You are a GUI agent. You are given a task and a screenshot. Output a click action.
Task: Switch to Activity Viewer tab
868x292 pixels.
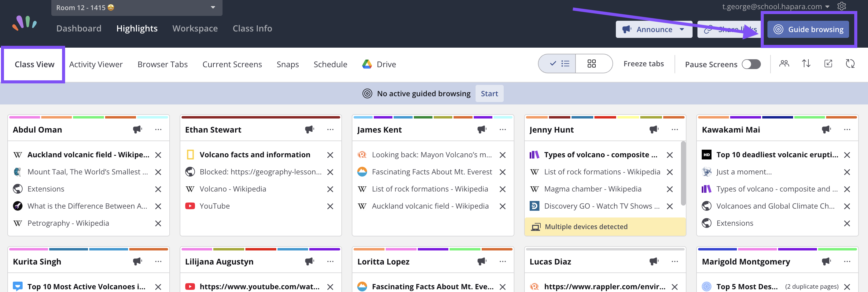[x=96, y=64]
